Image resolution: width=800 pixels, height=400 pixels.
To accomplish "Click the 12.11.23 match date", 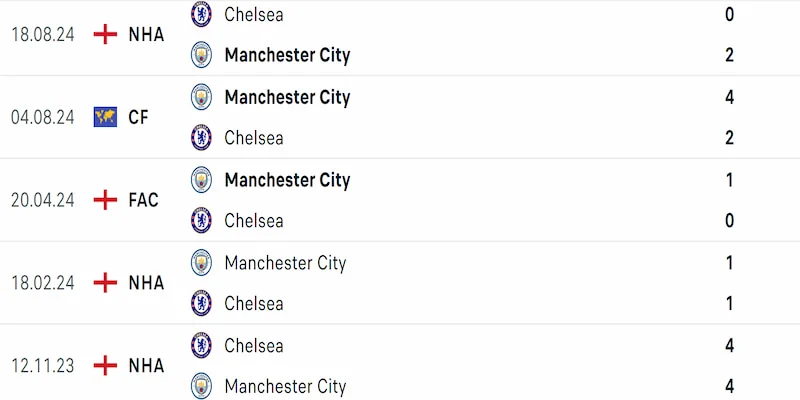I will coord(43,366).
